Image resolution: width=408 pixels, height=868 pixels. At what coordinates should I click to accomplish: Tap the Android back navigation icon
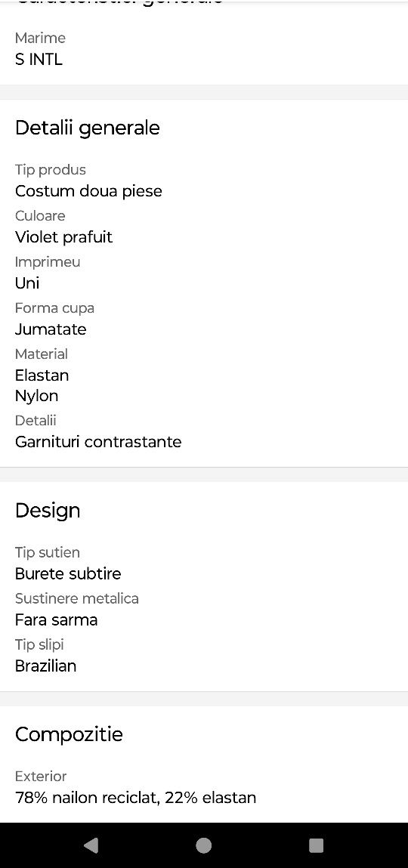91,845
